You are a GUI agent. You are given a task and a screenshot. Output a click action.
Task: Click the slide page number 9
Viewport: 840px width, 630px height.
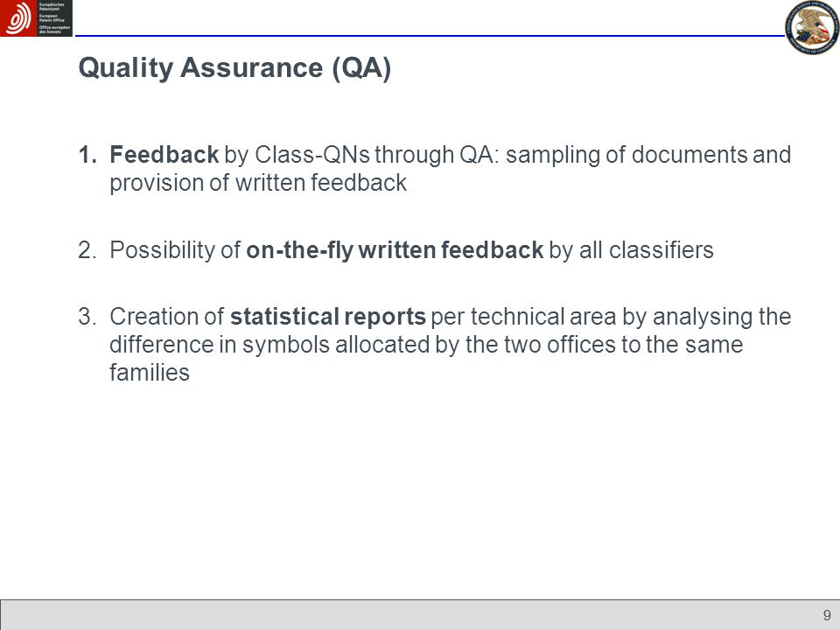827,615
